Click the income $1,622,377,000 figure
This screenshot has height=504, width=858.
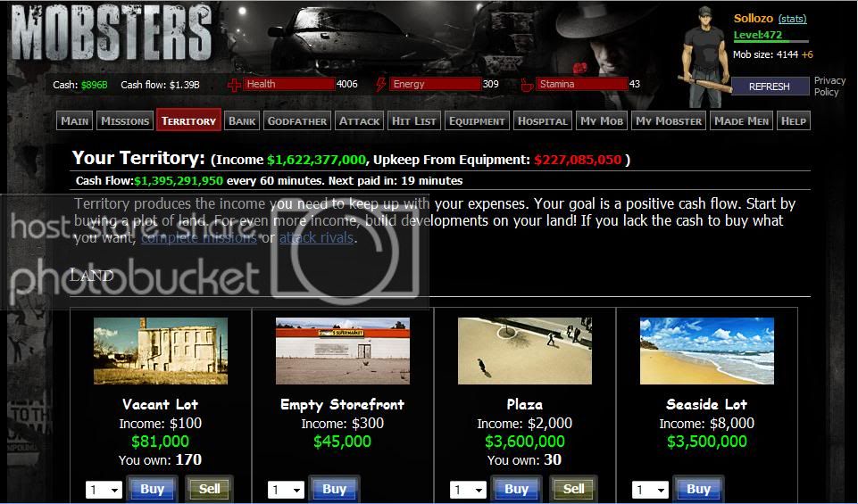tap(316, 160)
